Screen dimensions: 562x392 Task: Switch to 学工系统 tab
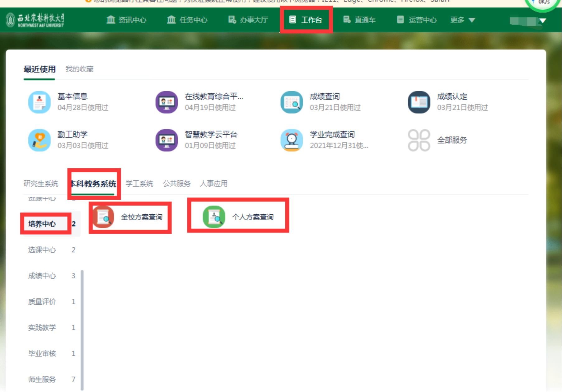(x=139, y=184)
